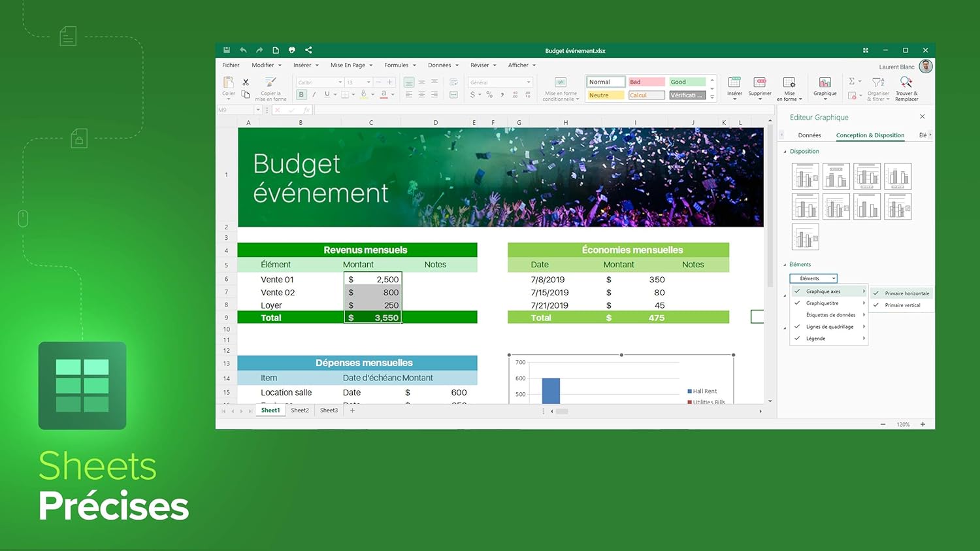
Task: Toggle underline formatting
Action: [x=327, y=95]
